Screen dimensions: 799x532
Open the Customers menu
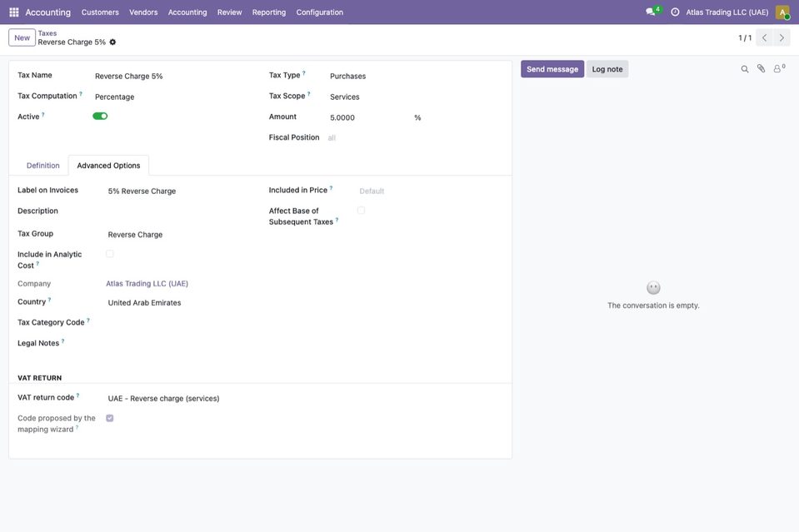(100, 12)
